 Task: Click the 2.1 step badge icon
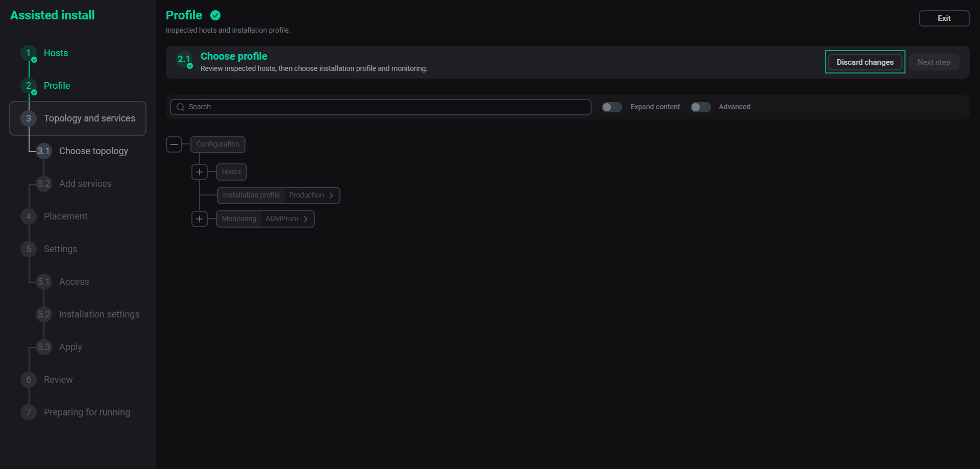tap(184, 60)
